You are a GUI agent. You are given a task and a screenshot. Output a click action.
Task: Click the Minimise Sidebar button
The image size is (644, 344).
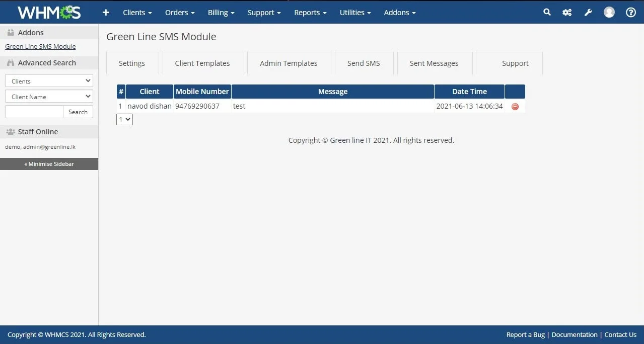coord(49,164)
